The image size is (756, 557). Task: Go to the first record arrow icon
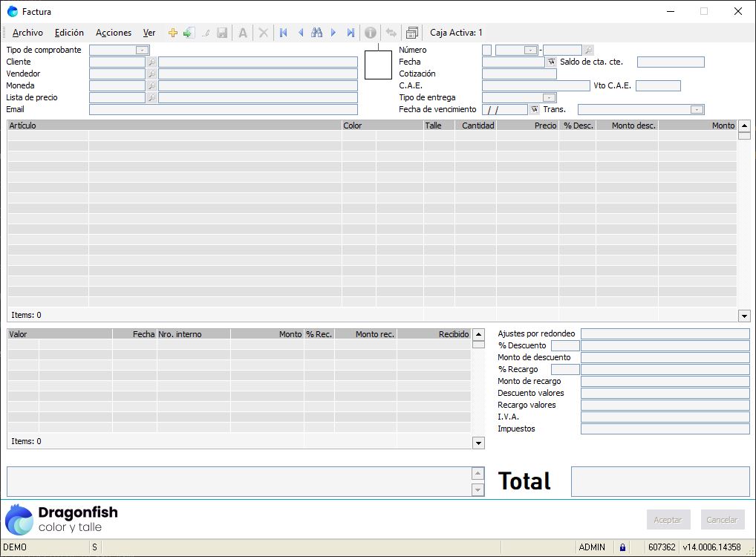click(284, 33)
